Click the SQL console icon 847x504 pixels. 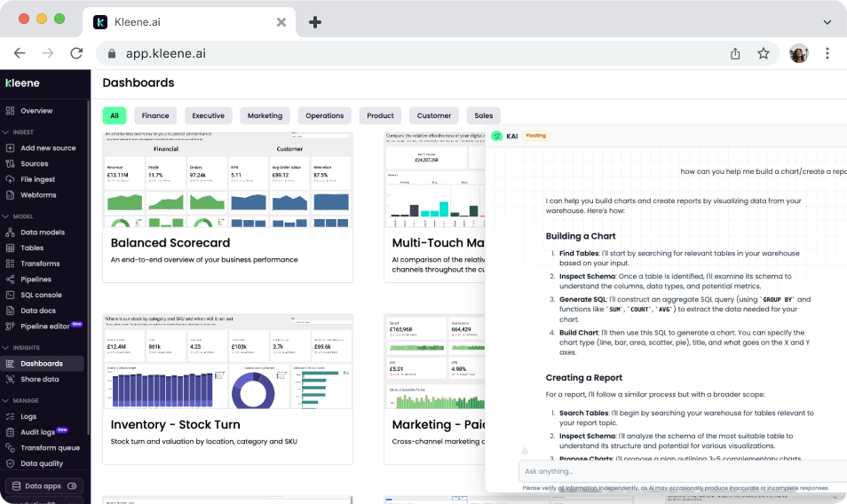click(x=10, y=295)
